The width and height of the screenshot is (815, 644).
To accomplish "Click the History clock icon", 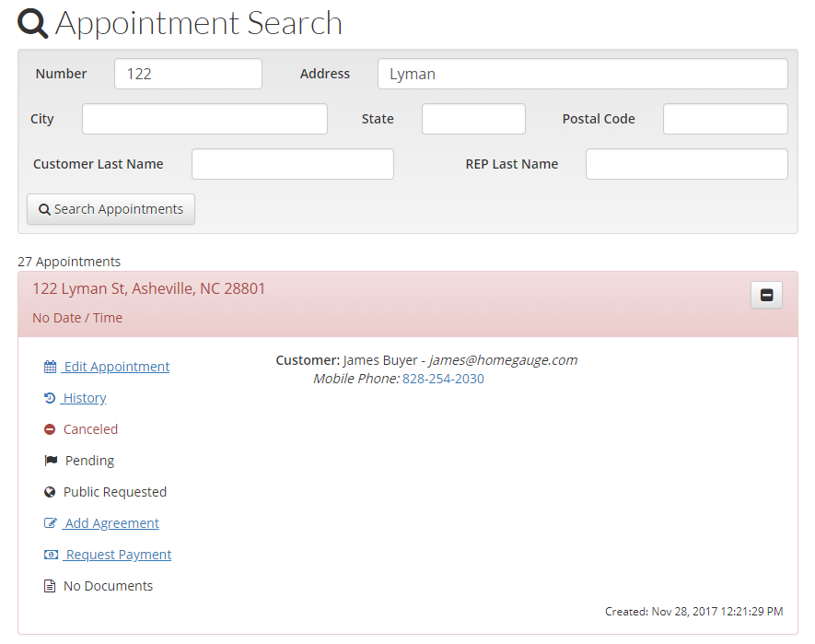I will tap(50, 398).
